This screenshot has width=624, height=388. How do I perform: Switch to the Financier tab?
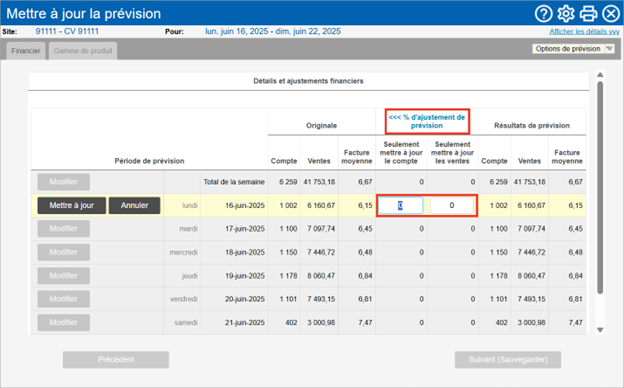tap(26, 51)
